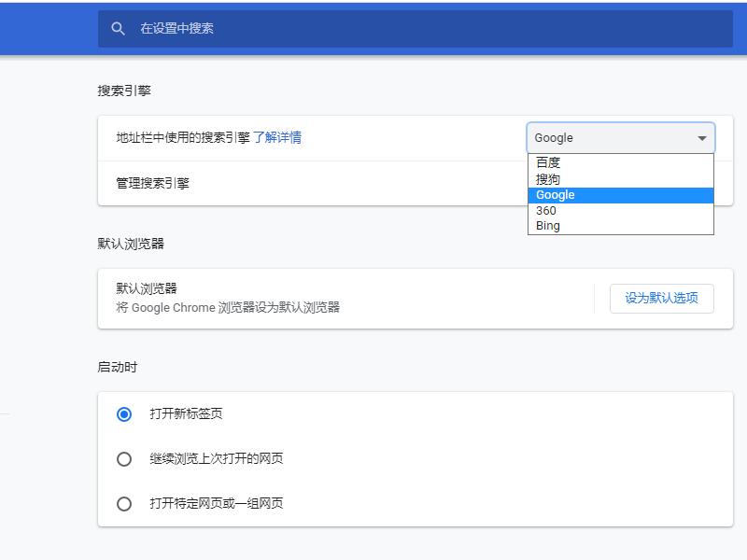Click the empty radio circle beside 继续浏览上次打开的网页

click(121, 458)
